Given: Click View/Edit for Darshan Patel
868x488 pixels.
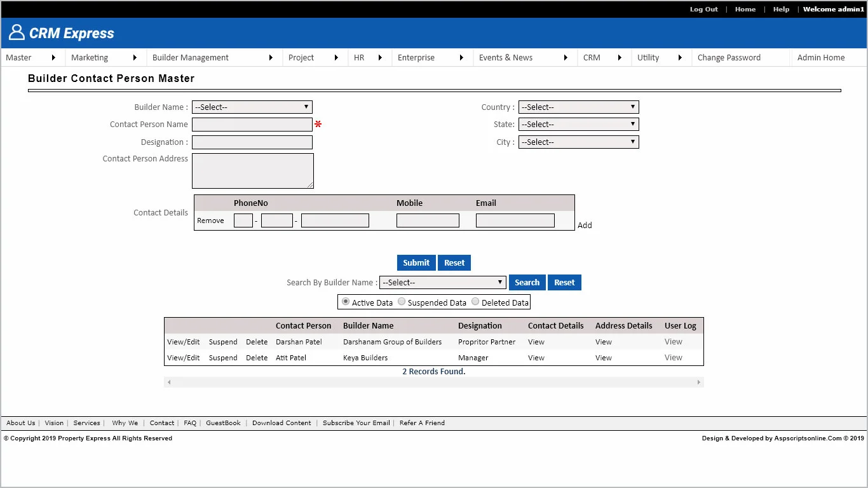Looking at the screenshot, I should (x=184, y=342).
